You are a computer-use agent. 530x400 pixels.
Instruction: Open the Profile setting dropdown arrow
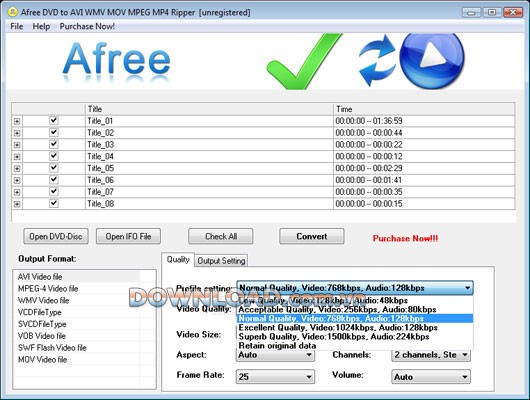(x=467, y=288)
